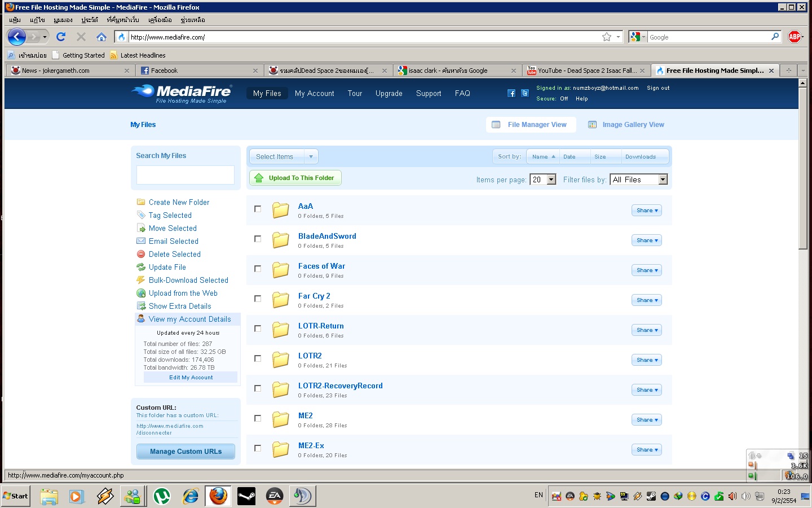Click the Delete Selected red icon
The height and width of the screenshot is (508, 812).
[141, 254]
